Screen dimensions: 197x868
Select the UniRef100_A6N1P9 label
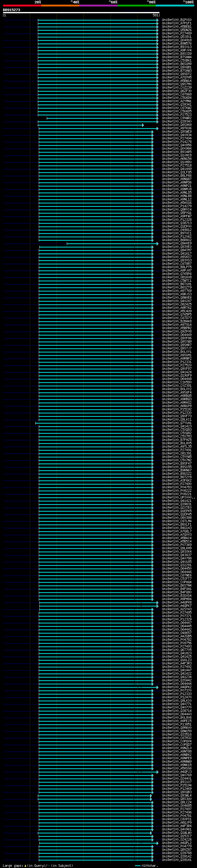(x=177, y=406)
